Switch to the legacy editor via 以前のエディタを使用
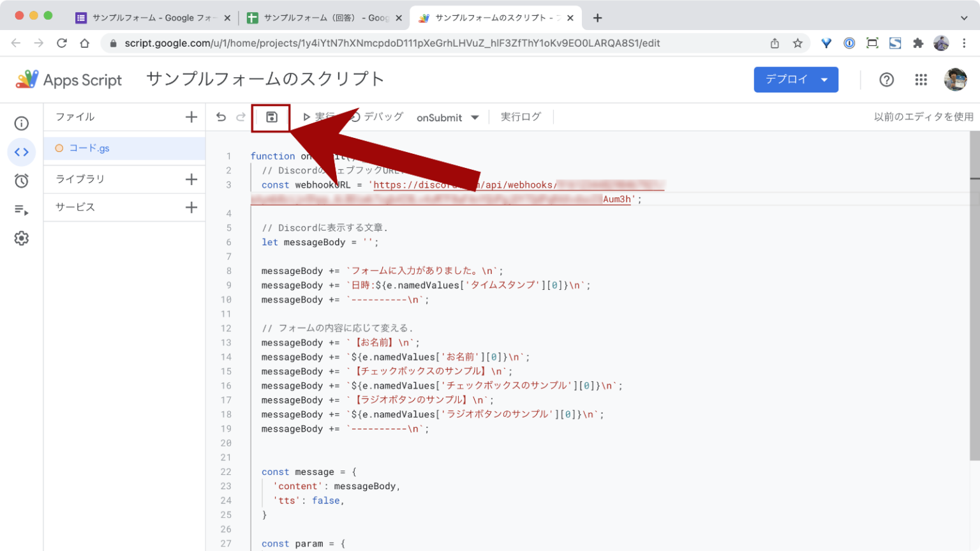The height and width of the screenshot is (551, 980). (923, 117)
